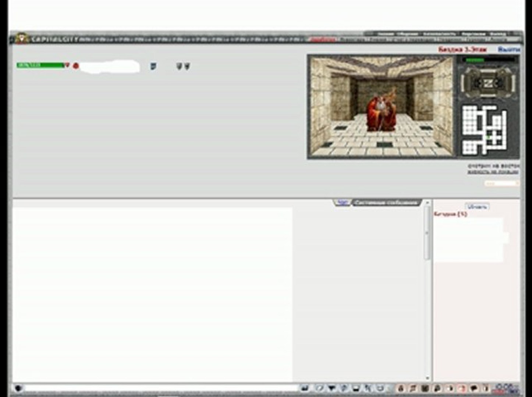Switch to the Системные сообщения tab
This screenshot has height=397, width=532.
pyautogui.click(x=387, y=203)
